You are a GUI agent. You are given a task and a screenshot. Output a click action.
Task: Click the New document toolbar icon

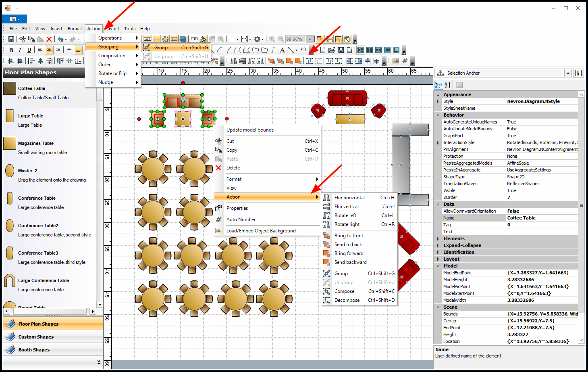pos(323,50)
